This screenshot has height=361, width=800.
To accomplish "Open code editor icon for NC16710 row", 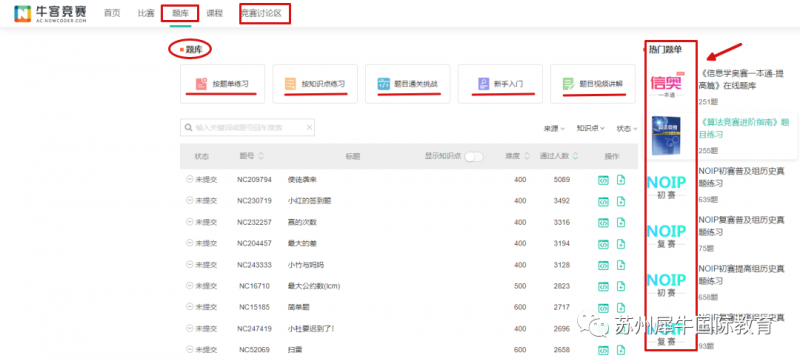I will tap(604, 286).
